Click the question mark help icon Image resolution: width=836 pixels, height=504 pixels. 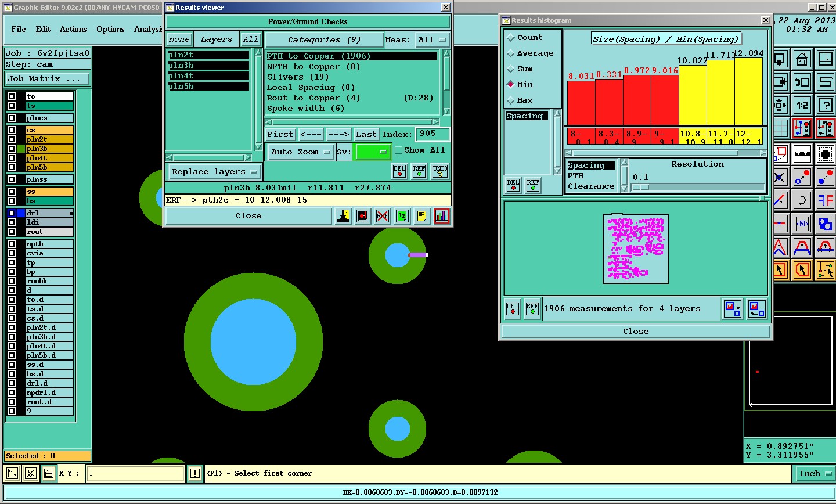point(825,105)
